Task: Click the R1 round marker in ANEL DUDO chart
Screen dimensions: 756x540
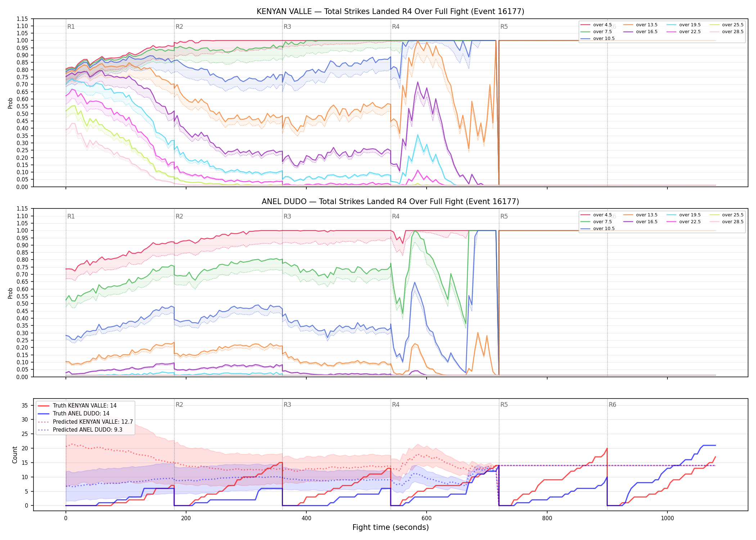Action: click(x=71, y=216)
